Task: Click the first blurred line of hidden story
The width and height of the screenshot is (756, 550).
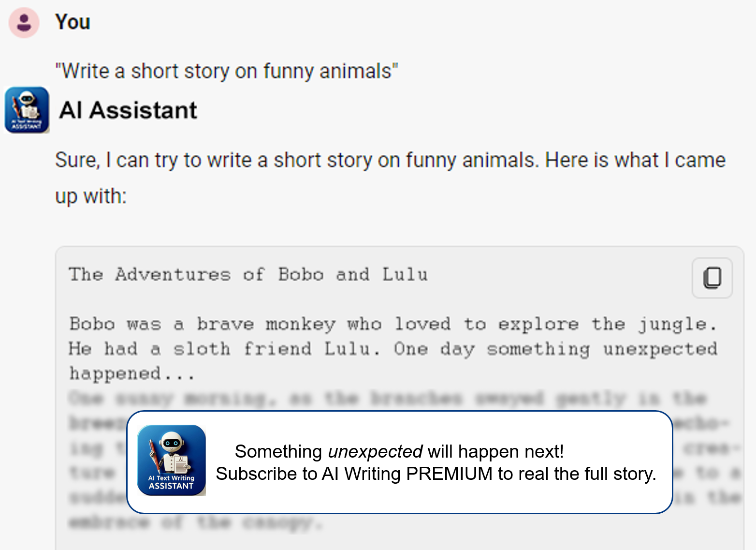Action: pyautogui.click(x=387, y=399)
